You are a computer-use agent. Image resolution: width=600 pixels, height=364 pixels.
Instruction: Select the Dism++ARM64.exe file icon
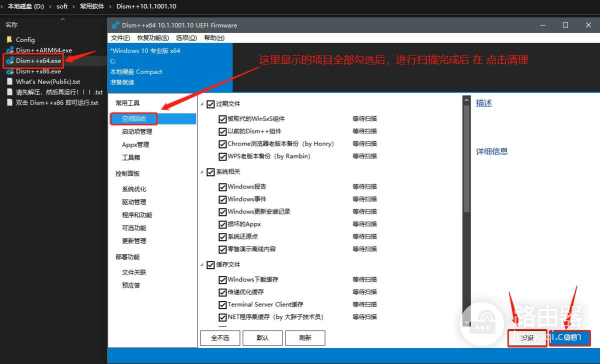point(10,50)
